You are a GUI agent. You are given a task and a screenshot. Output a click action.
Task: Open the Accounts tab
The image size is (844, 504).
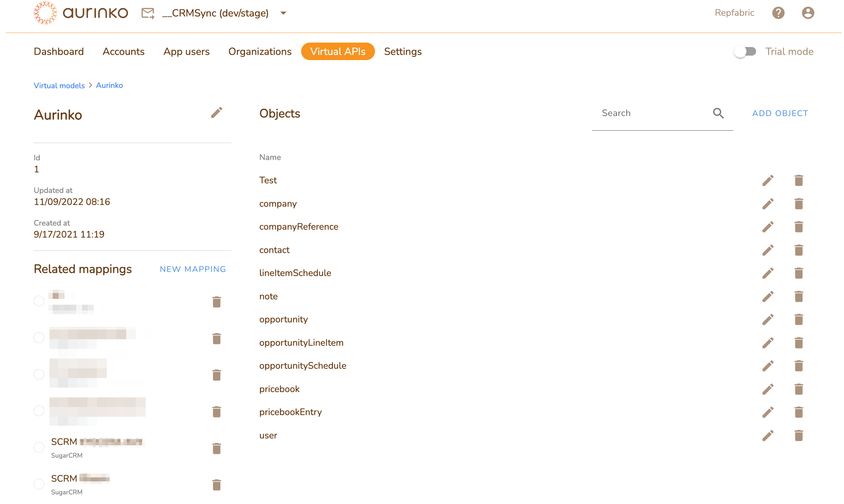[x=124, y=51]
